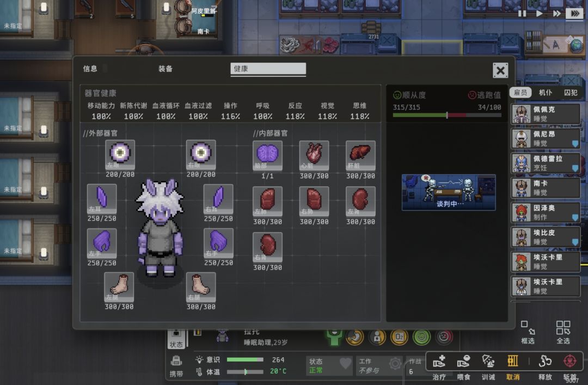Click the 操作 116% stat value
This screenshot has width=588, height=385.
230,117
